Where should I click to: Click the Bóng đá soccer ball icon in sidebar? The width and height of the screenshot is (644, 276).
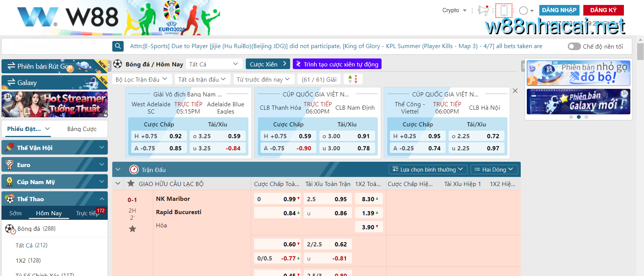pos(10,229)
